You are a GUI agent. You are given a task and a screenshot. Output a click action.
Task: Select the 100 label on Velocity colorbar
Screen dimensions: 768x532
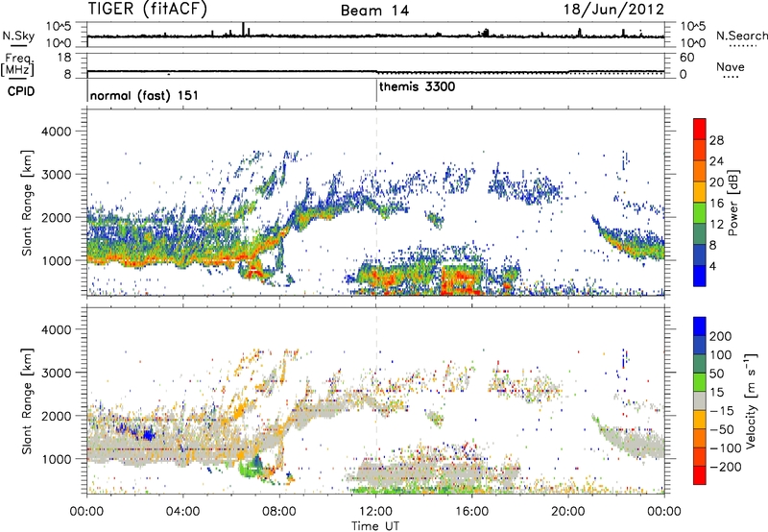[721, 355]
